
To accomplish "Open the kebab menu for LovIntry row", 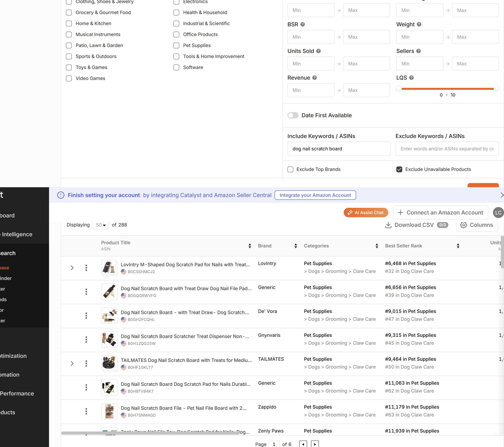I will click(86, 268).
